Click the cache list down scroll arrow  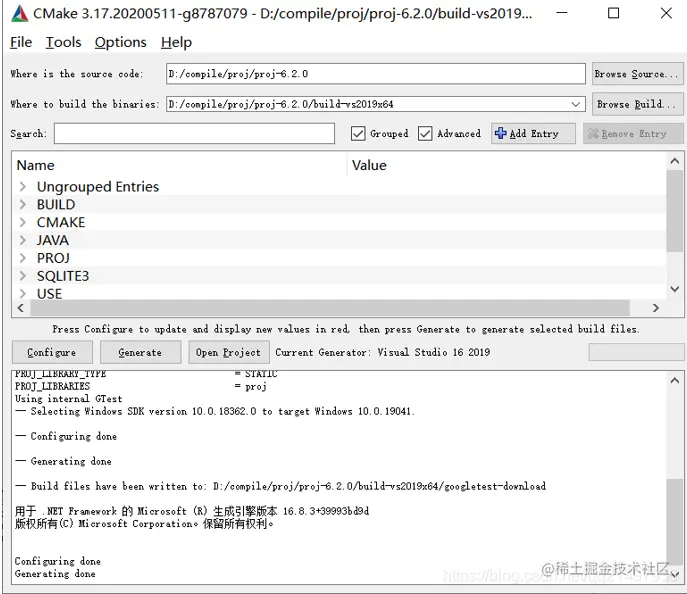click(x=675, y=289)
